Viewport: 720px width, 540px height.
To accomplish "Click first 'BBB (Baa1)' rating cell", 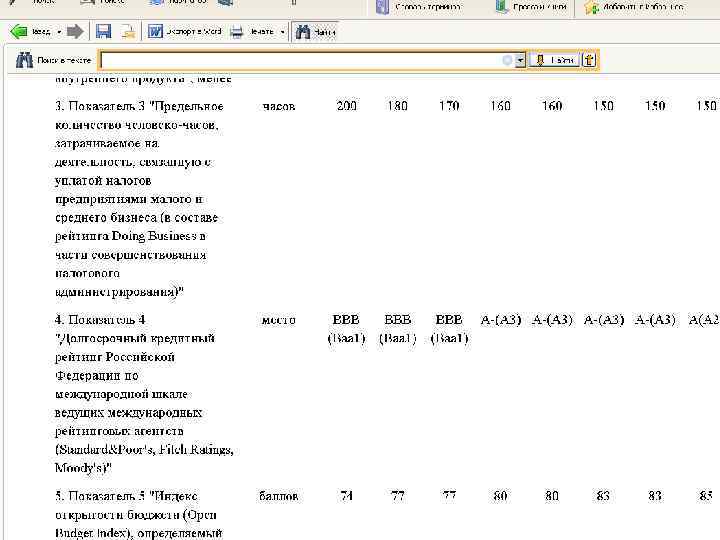I will [346, 329].
